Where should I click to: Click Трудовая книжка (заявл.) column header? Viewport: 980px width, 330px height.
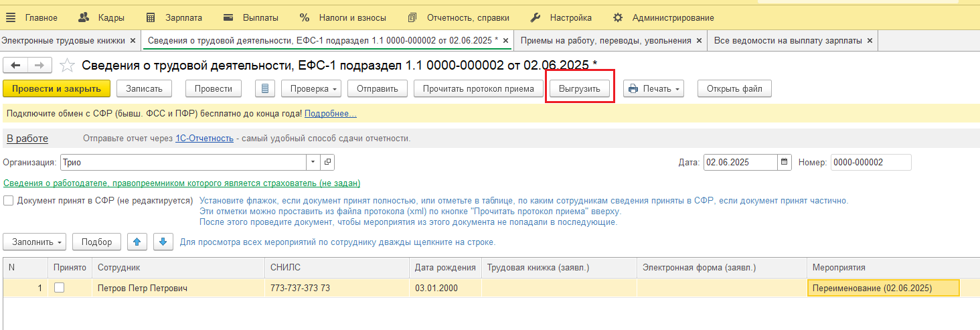point(559,267)
